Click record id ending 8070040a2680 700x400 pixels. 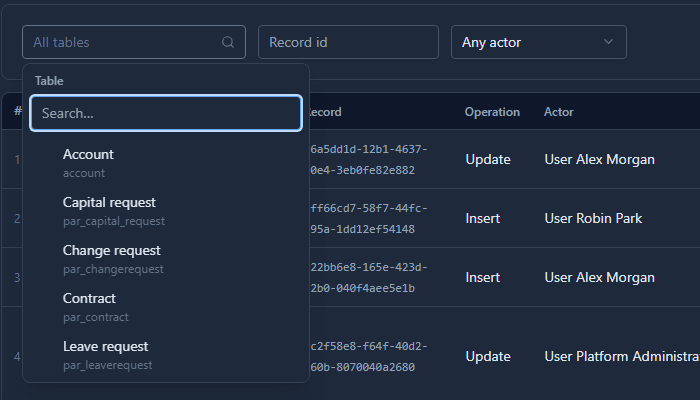369,357
